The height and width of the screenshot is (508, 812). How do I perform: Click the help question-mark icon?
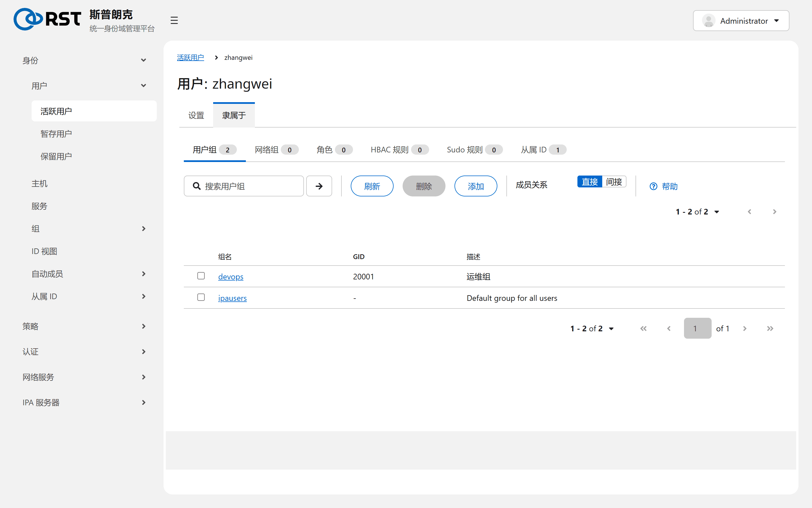(653, 187)
